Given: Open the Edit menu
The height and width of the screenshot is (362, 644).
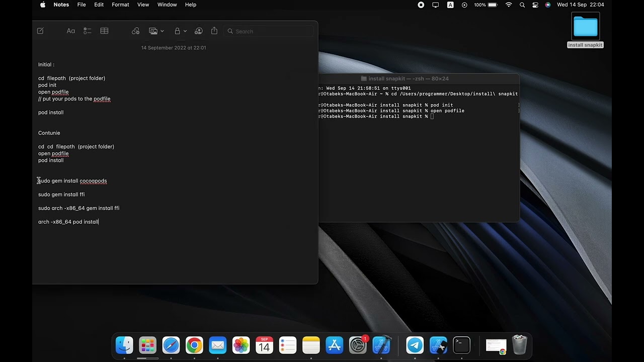Looking at the screenshot, I should click(x=99, y=5).
